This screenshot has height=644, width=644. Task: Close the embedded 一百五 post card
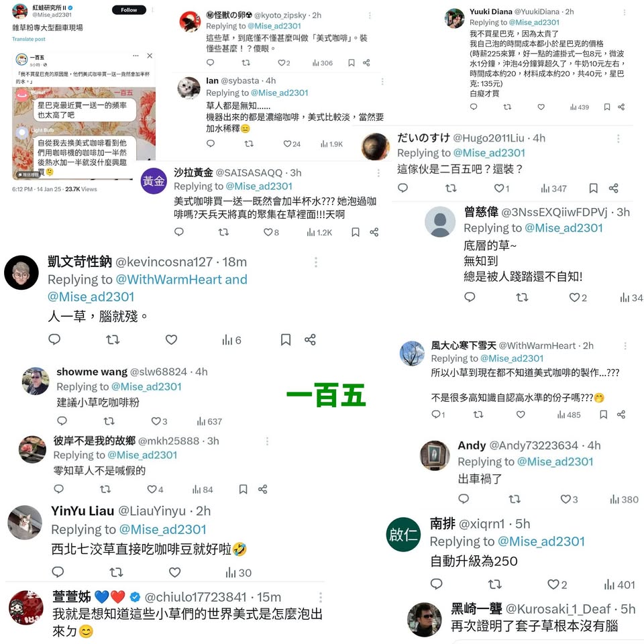pyautogui.click(x=150, y=56)
